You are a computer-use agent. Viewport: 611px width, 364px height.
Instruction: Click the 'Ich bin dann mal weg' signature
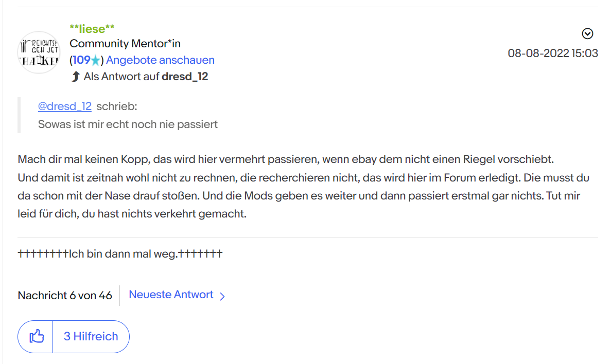click(x=120, y=254)
